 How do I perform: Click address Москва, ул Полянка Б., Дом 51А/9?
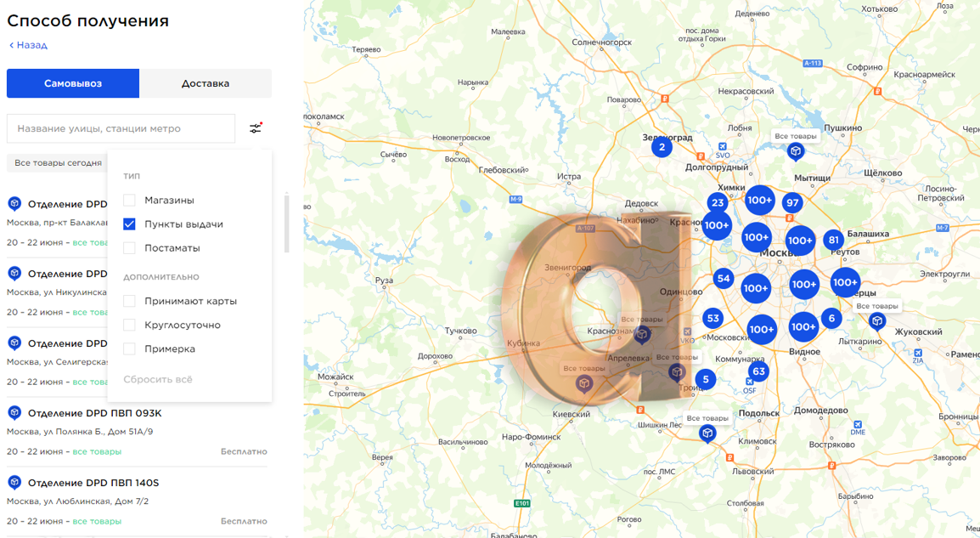coord(80,432)
